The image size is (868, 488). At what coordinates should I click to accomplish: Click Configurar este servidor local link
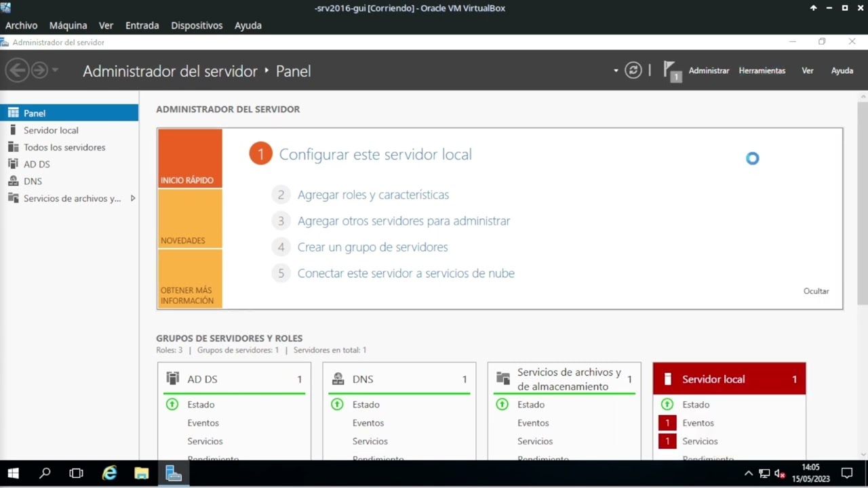point(375,155)
